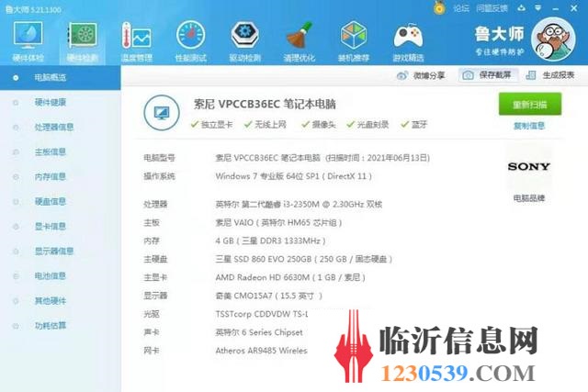Open 温度管理 temperature management
The image size is (588, 392).
pos(137,41)
